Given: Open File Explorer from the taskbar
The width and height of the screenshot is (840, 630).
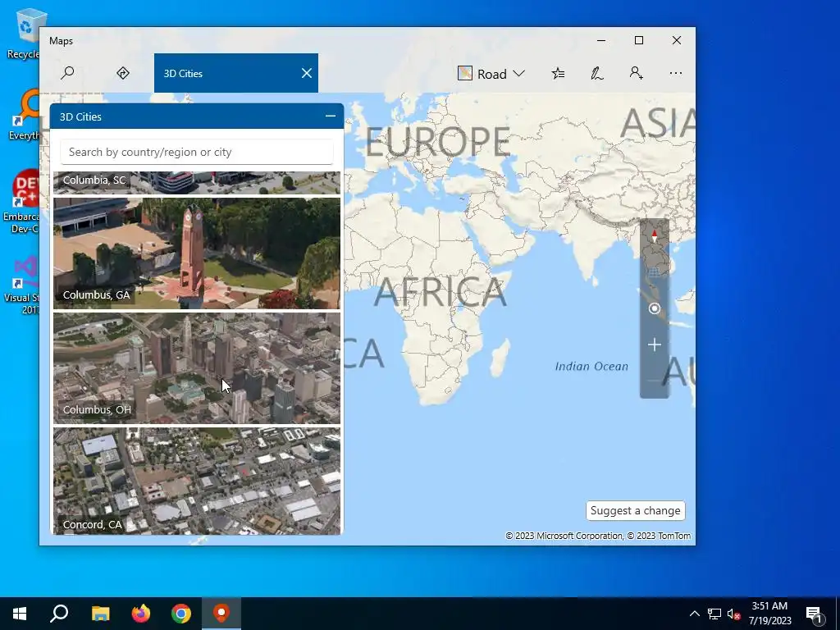Looking at the screenshot, I should point(100,614).
